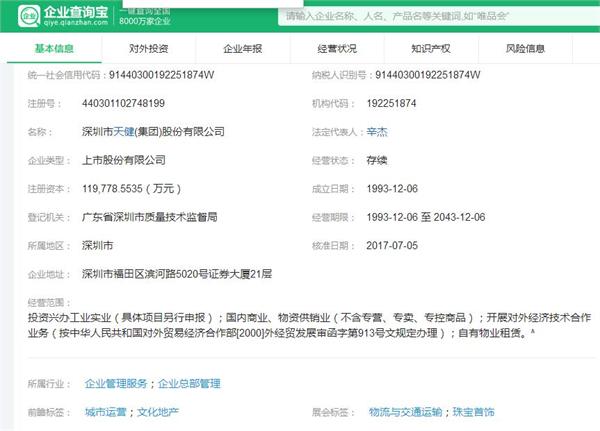
Task: Click the establishment date 1993-12-06 after 成立日期
Action: 392,189
